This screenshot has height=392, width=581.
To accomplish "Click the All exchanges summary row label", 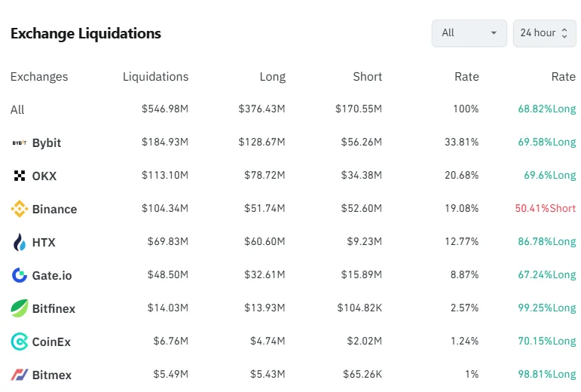I will click(x=17, y=110).
